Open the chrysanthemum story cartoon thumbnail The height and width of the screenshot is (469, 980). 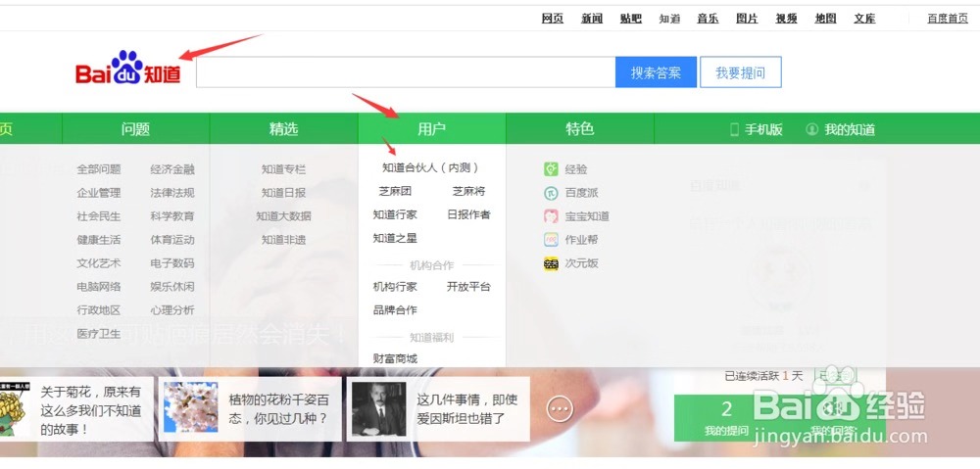15,409
